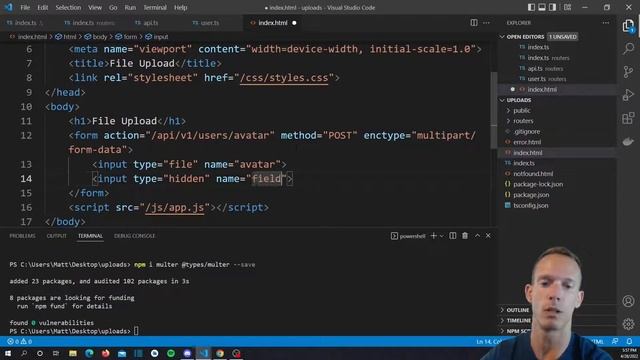Open the Run and Debug view

(x=629, y=95)
